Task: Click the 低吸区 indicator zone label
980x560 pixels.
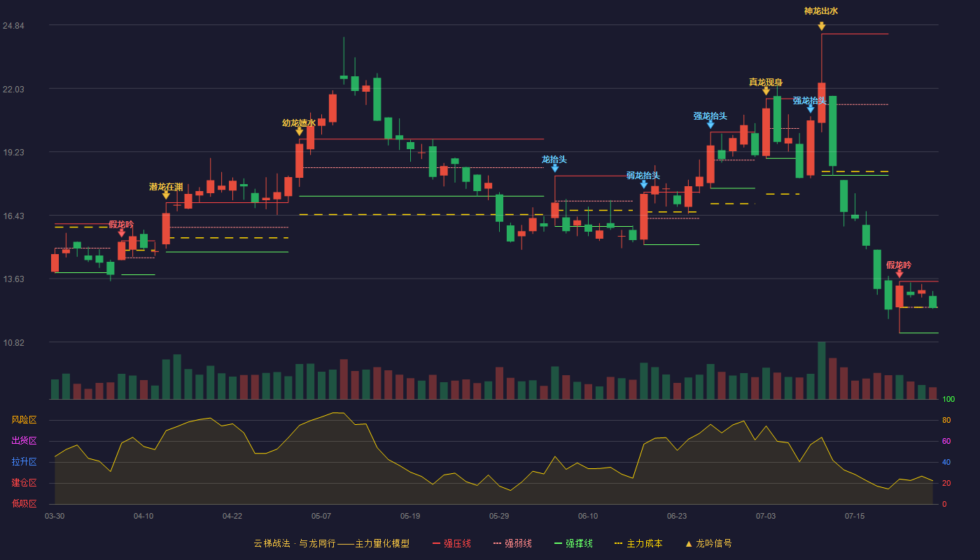Action: pos(24,503)
